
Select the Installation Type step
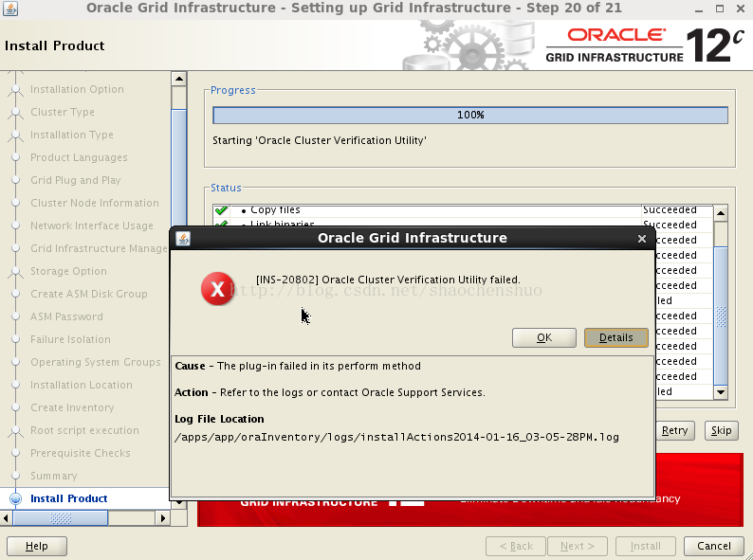click(x=72, y=135)
